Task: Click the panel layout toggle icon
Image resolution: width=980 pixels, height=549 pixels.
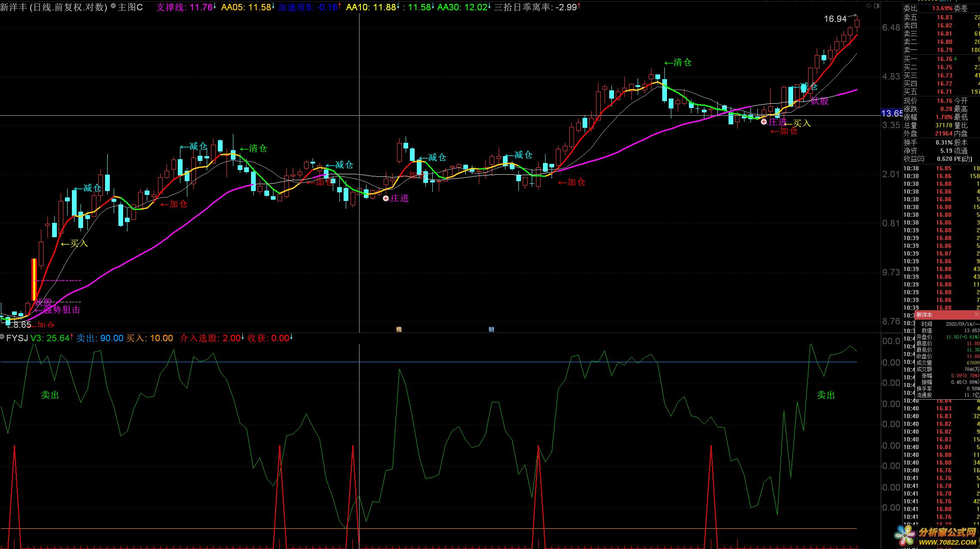Action: point(878,6)
